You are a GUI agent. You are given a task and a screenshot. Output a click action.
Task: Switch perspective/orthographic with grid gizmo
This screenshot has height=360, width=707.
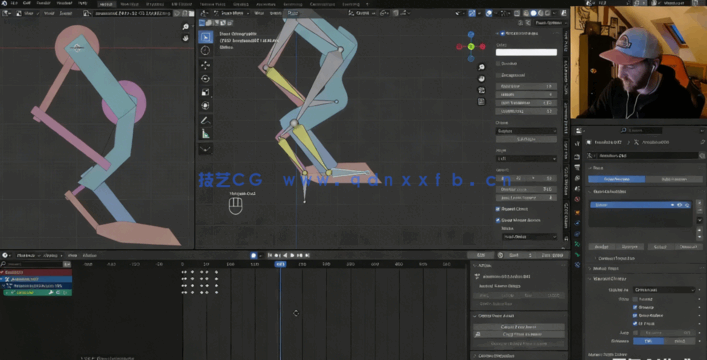click(481, 102)
